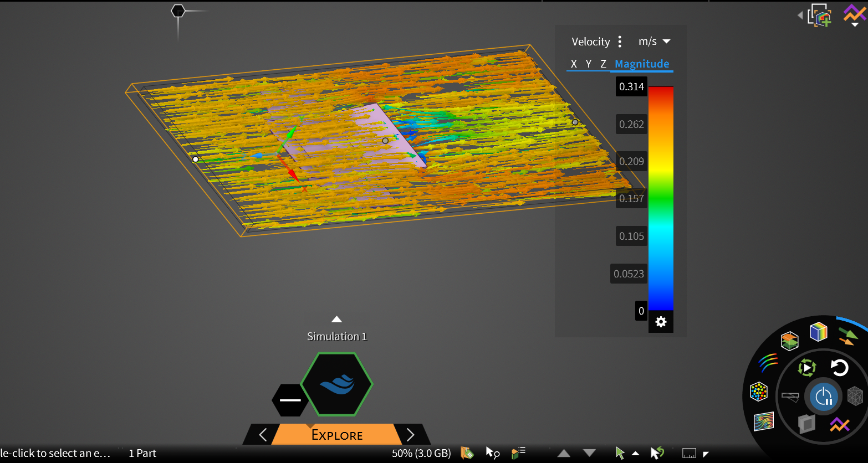Click the black minus hexagon button

pos(290,400)
